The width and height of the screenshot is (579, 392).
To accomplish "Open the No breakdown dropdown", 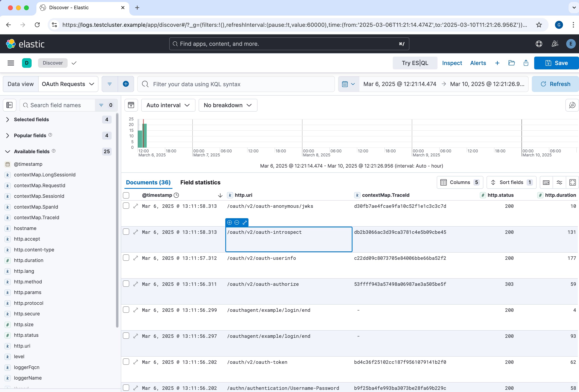I will (228, 105).
